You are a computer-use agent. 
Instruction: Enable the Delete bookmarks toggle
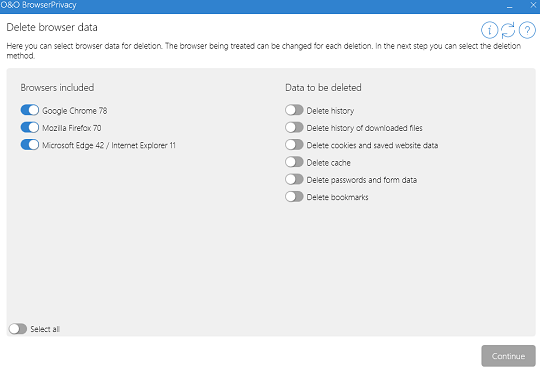[294, 197]
